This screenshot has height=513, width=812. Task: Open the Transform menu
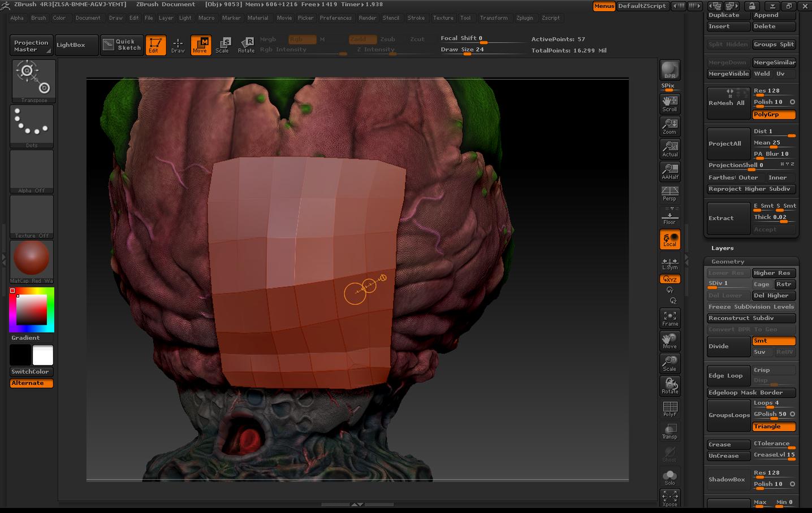tap(494, 18)
